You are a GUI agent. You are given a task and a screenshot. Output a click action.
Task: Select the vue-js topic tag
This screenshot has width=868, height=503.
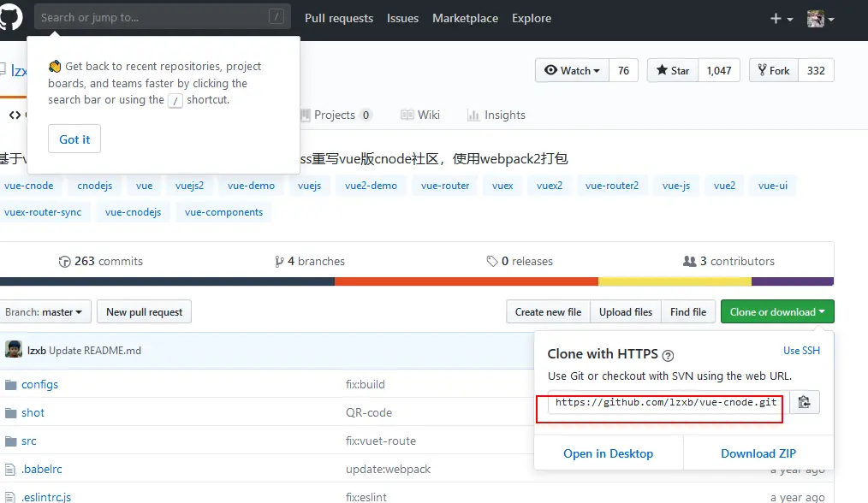(x=676, y=186)
